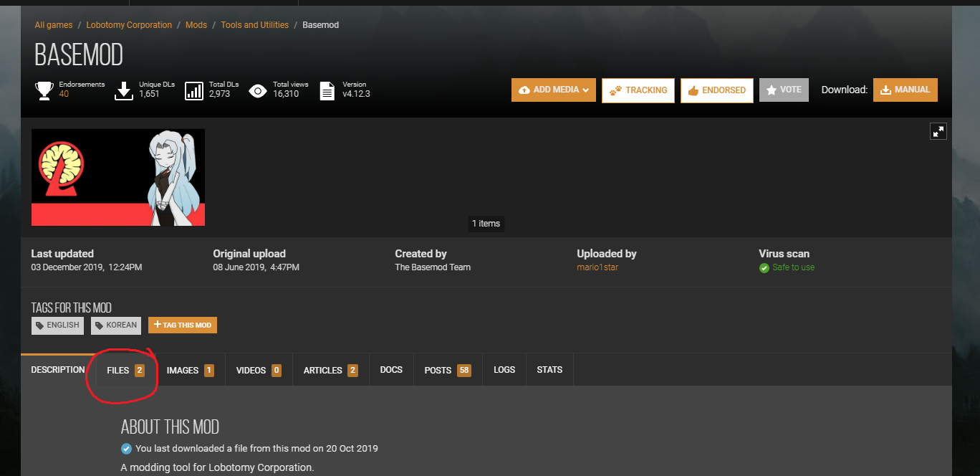Click The Basemod Team creator text
The height and width of the screenshot is (476, 980).
[433, 267]
